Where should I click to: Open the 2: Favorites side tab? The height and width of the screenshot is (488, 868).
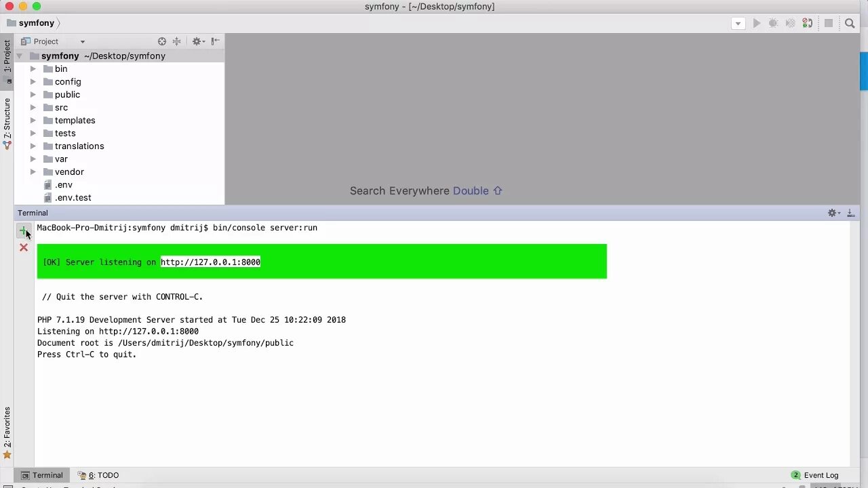(7, 432)
